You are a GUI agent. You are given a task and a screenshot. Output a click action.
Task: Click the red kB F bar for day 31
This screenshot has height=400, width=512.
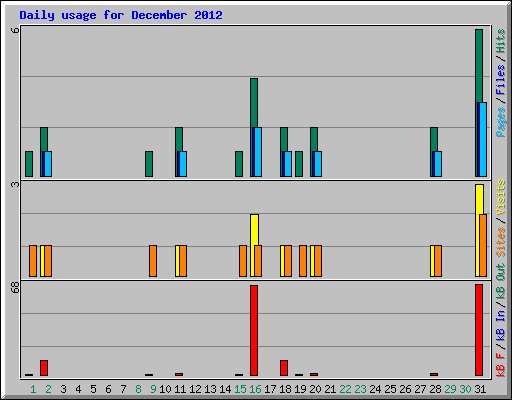pyautogui.click(x=479, y=330)
